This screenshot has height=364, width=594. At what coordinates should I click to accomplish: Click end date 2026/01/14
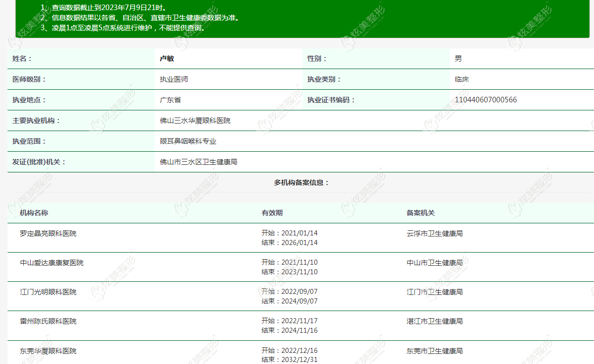[x=300, y=243]
